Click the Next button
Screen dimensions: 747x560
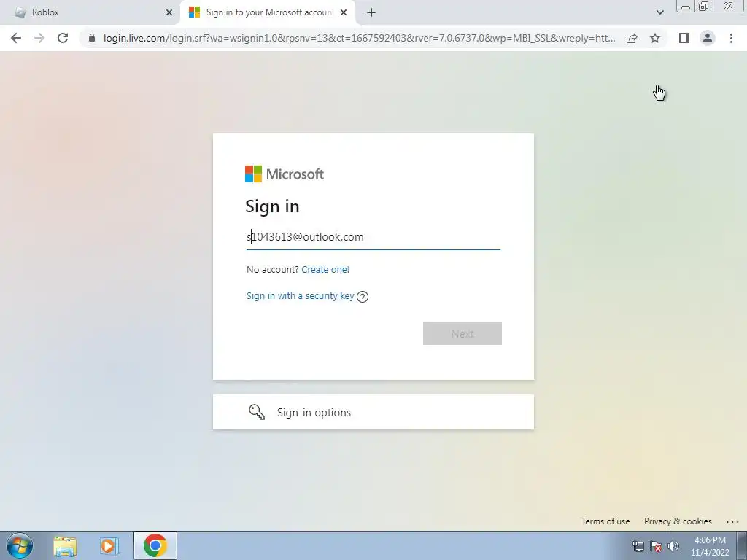coord(462,333)
